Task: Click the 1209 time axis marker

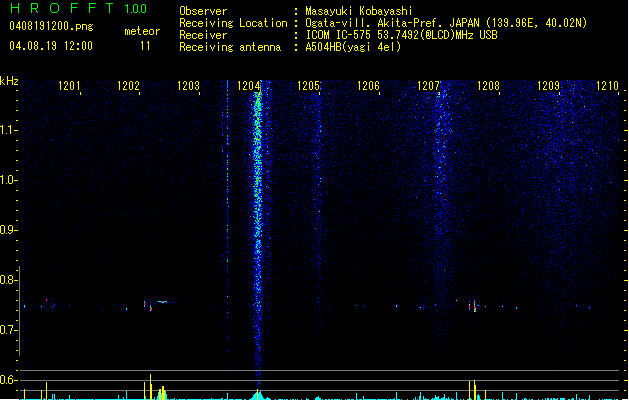Action: (x=548, y=85)
